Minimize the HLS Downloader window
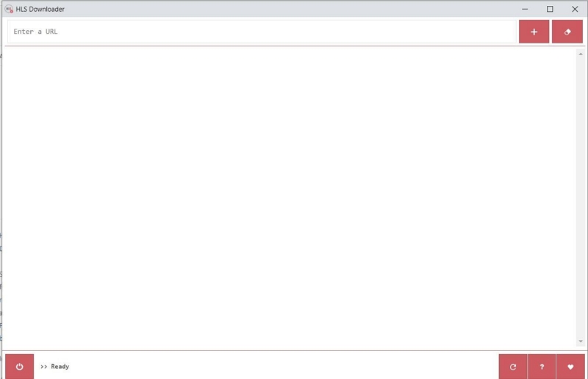Screen dimensions: 588x379 pyautogui.click(x=525, y=9)
